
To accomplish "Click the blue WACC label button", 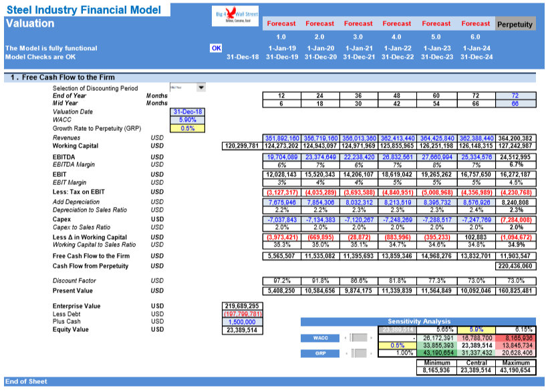I will click(320, 339).
